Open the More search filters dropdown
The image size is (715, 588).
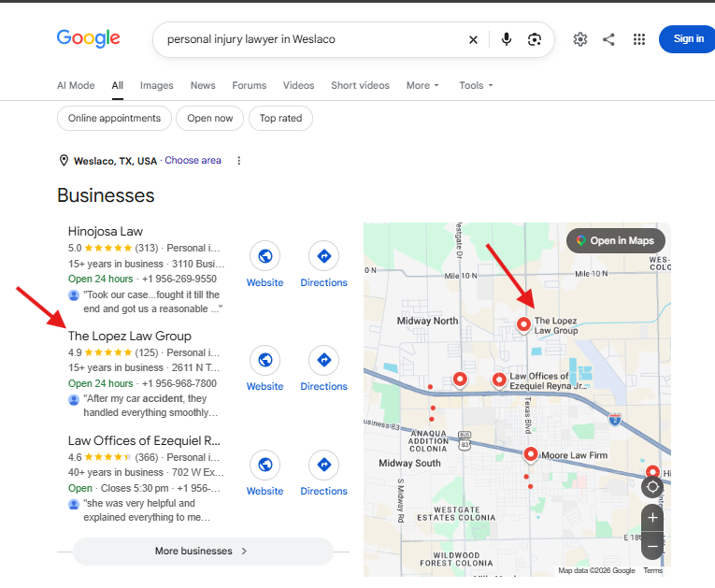[x=422, y=85]
